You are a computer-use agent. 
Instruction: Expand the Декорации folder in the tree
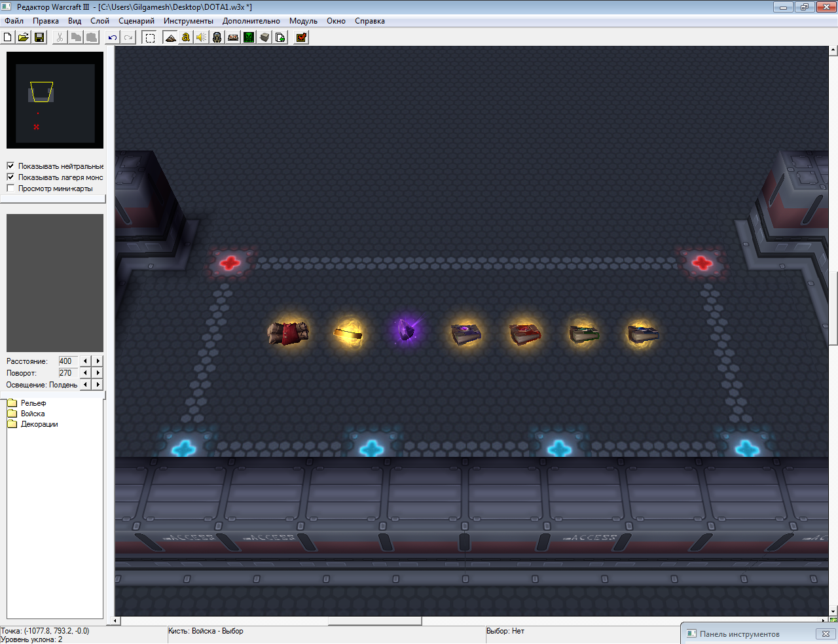tap(12, 424)
